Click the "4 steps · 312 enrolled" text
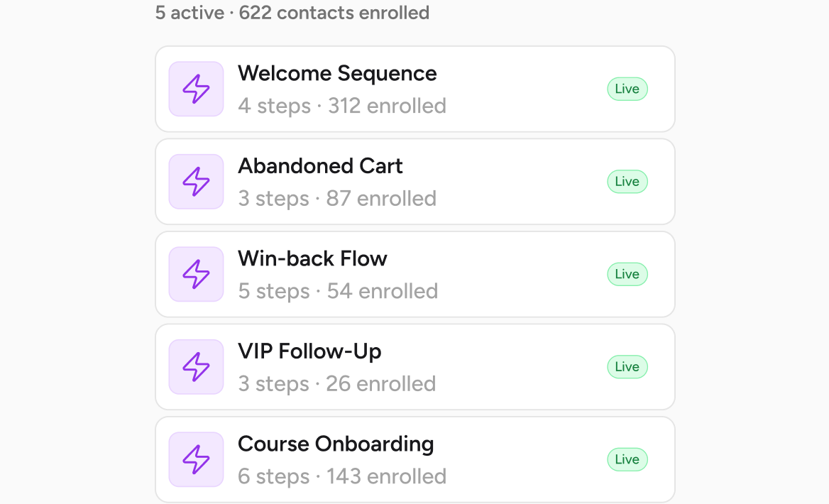The width and height of the screenshot is (829, 504). (342, 106)
